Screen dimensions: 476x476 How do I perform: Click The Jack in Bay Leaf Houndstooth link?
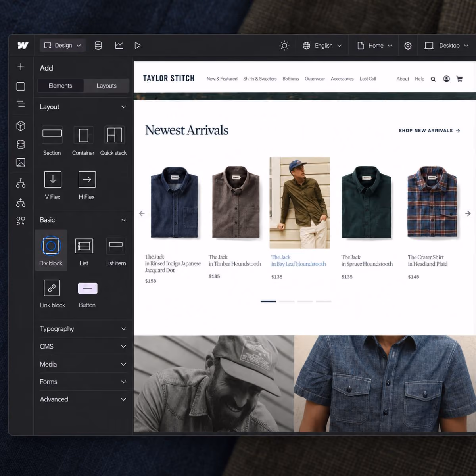point(298,261)
